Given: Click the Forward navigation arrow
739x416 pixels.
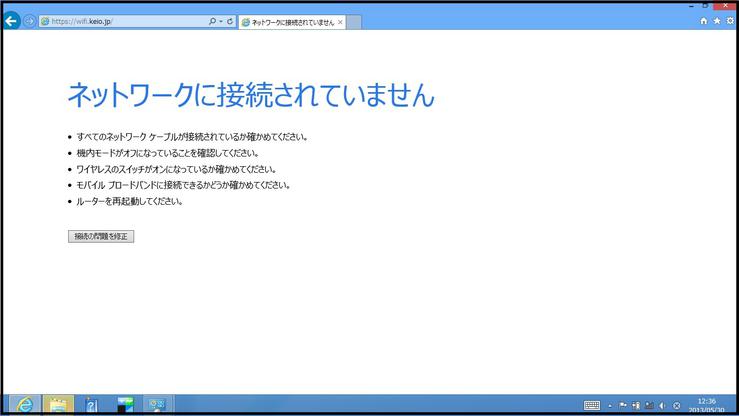Looking at the screenshot, I should [29, 21].
